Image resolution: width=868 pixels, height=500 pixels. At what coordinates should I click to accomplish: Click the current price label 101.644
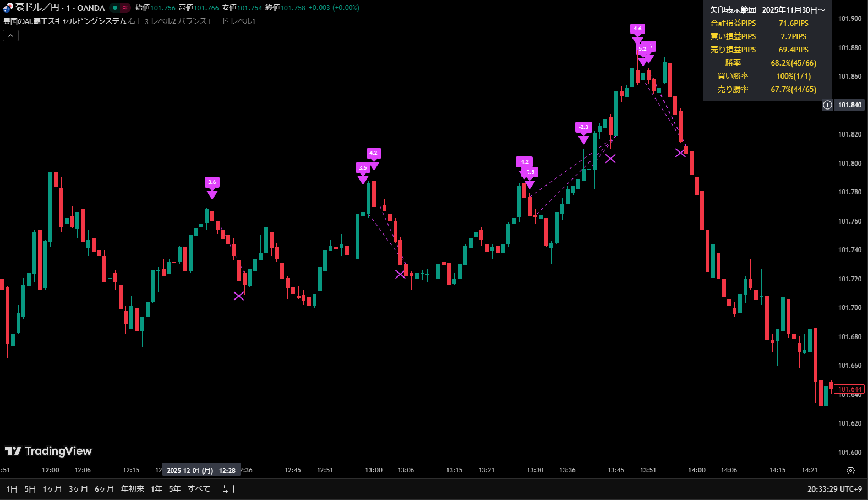click(x=849, y=389)
